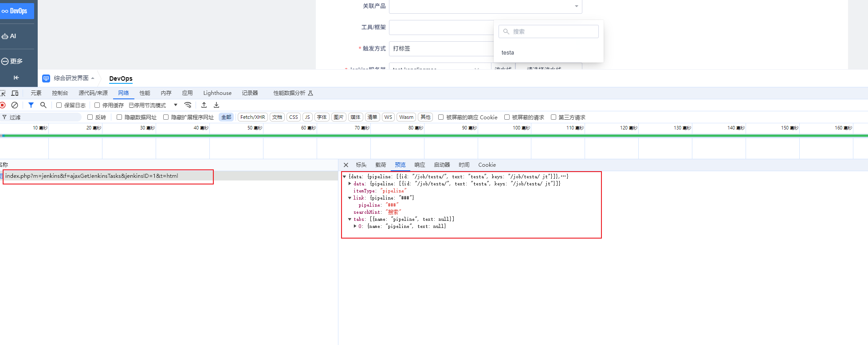Filter by Fetch/XHR requests

pyautogui.click(x=253, y=117)
